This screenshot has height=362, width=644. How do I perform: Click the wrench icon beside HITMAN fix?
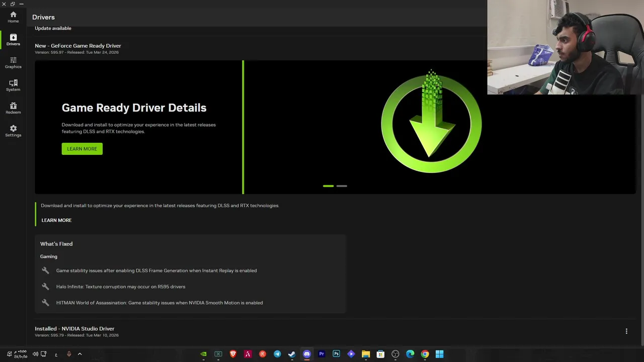tap(46, 303)
